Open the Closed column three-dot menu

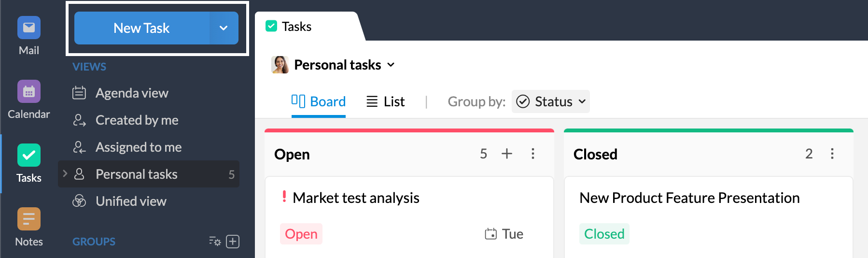click(x=832, y=154)
